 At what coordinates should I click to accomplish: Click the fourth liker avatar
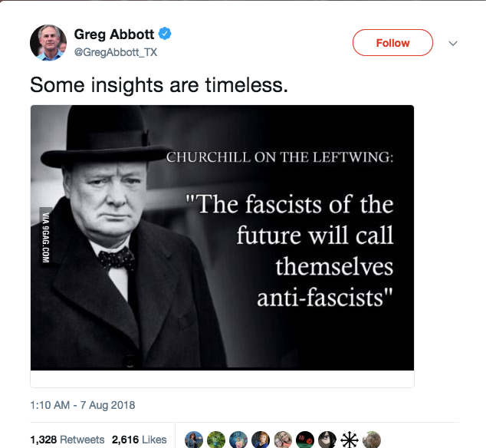[x=261, y=440]
